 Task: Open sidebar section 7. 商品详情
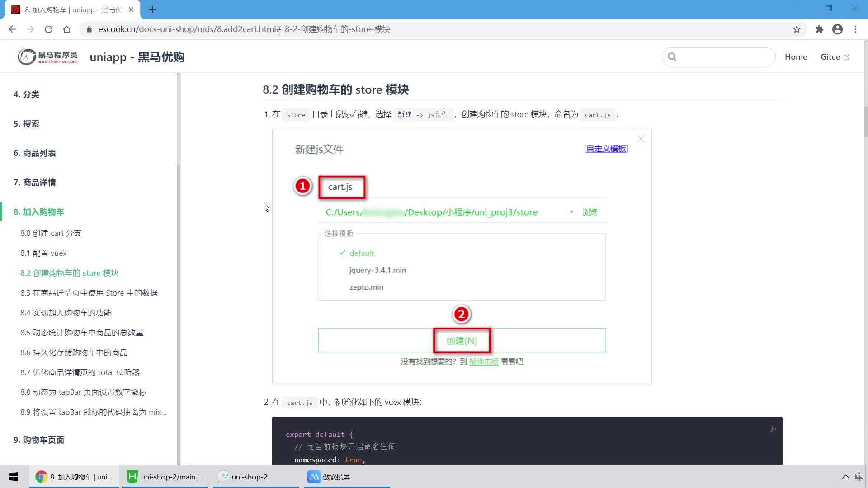pyautogui.click(x=35, y=183)
